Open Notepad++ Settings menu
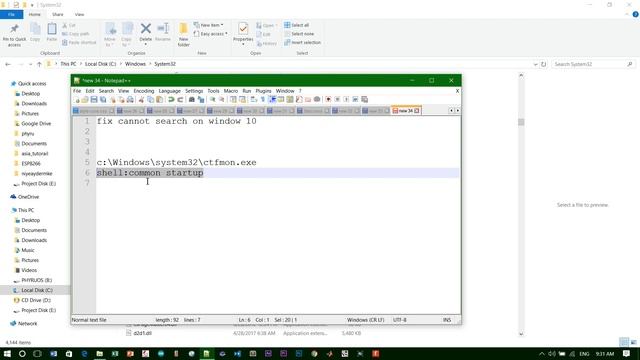This screenshot has height=360, width=640. point(194,91)
